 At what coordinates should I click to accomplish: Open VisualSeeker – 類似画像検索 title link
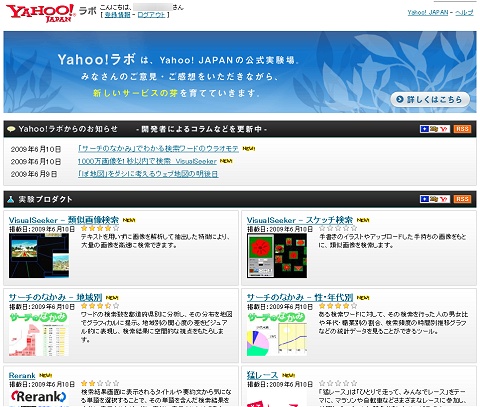point(64,220)
